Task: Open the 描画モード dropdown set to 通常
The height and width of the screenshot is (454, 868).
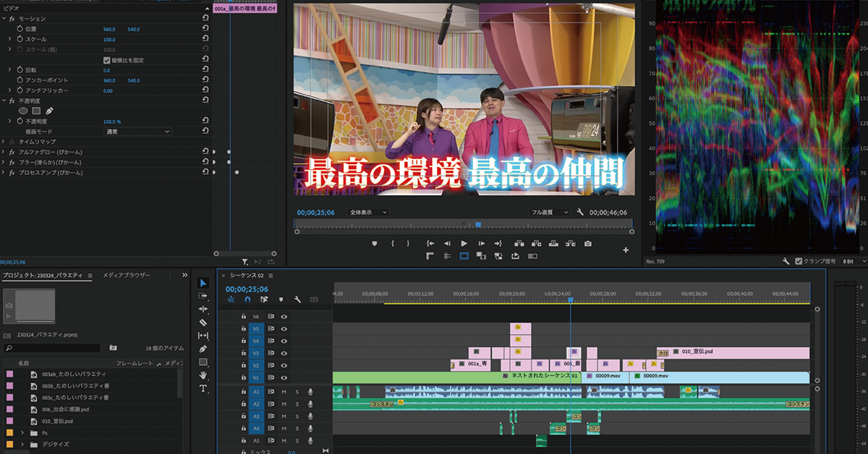Action: (x=137, y=132)
